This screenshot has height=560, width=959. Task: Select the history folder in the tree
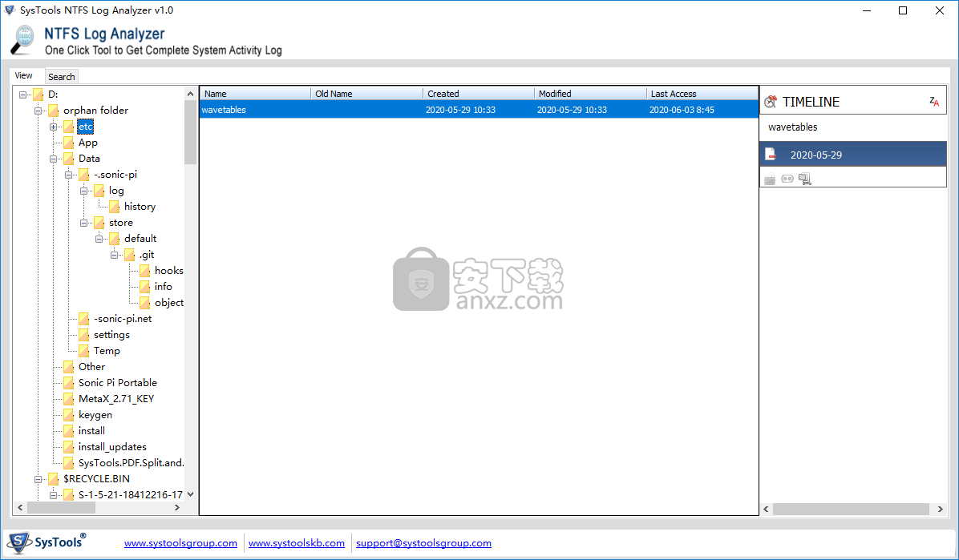click(x=140, y=207)
